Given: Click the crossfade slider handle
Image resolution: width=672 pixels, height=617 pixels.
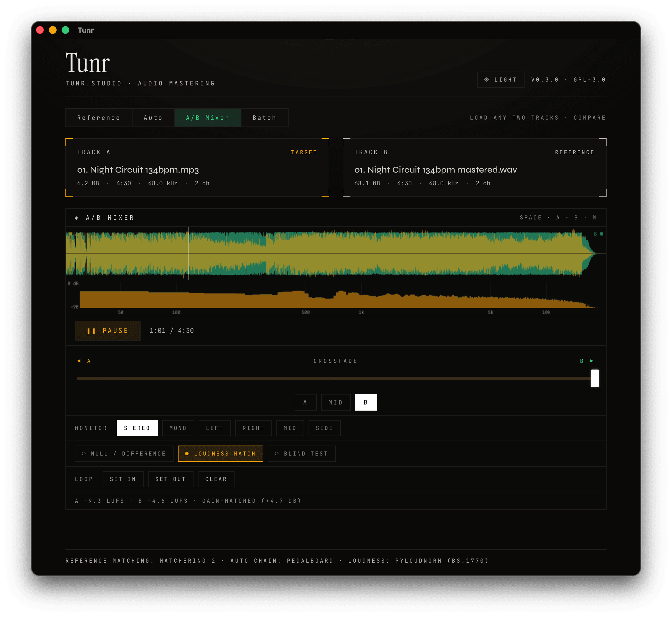Looking at the screenshot, I should tap(595, 378).
